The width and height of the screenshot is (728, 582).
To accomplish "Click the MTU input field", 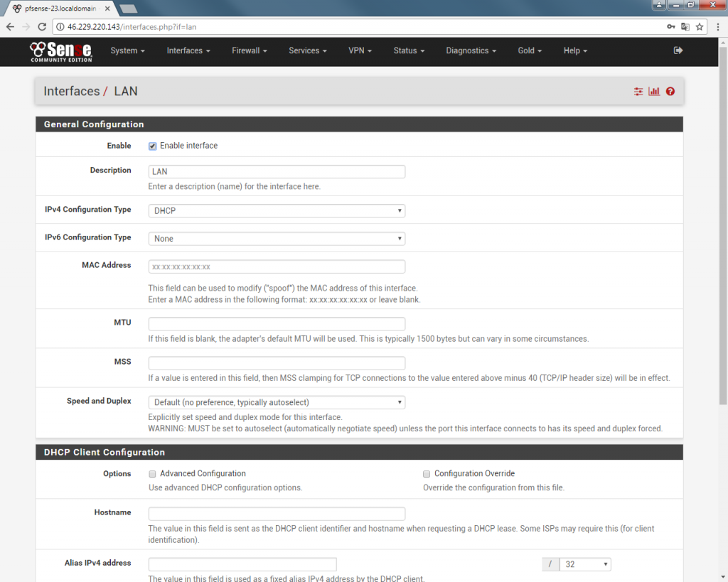I will click(277, 324).
